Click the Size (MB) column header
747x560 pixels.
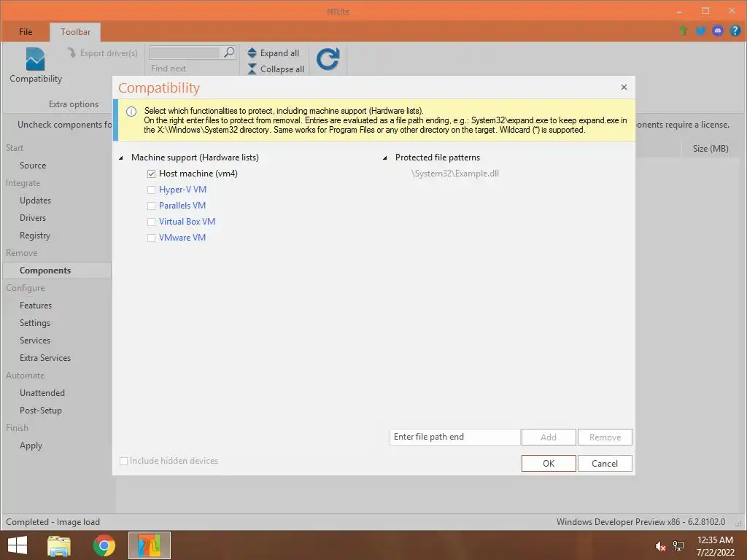pyautogui.click(x=711, y=149)
